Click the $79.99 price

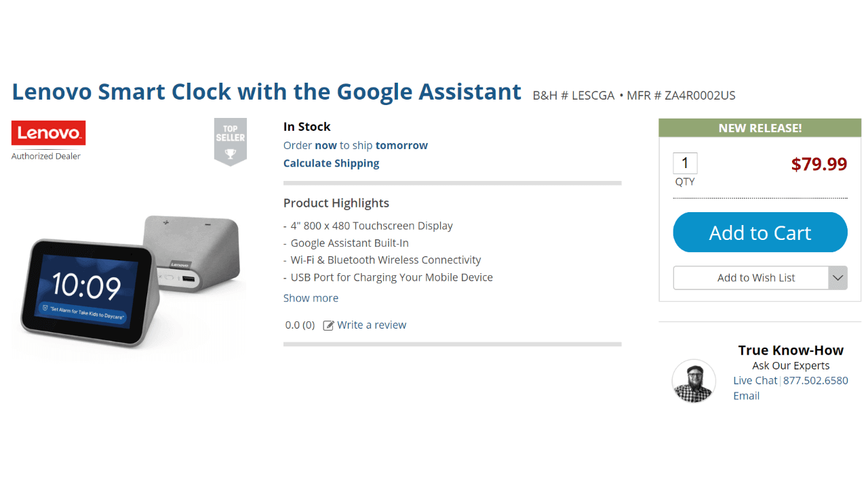pos(818,164)
